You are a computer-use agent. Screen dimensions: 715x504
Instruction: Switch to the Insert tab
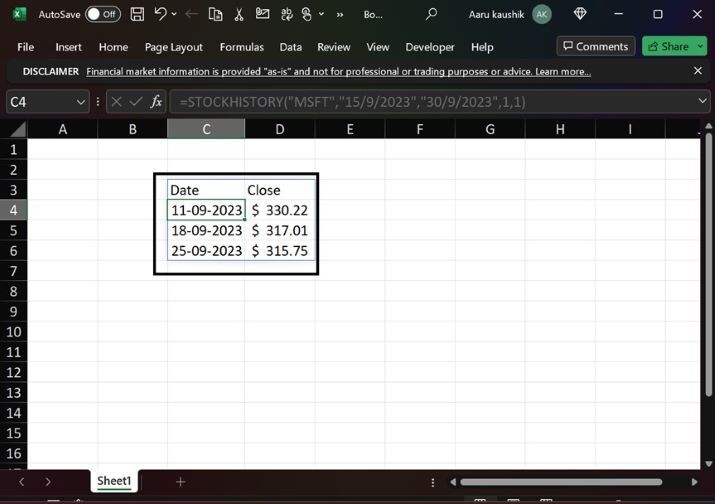coord(68,47)
